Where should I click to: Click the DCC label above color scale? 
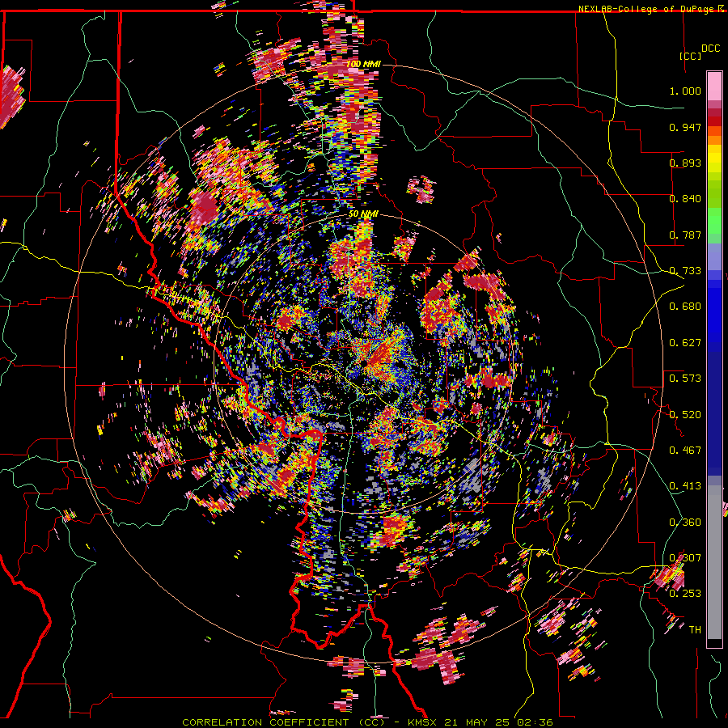pos(710,49)
